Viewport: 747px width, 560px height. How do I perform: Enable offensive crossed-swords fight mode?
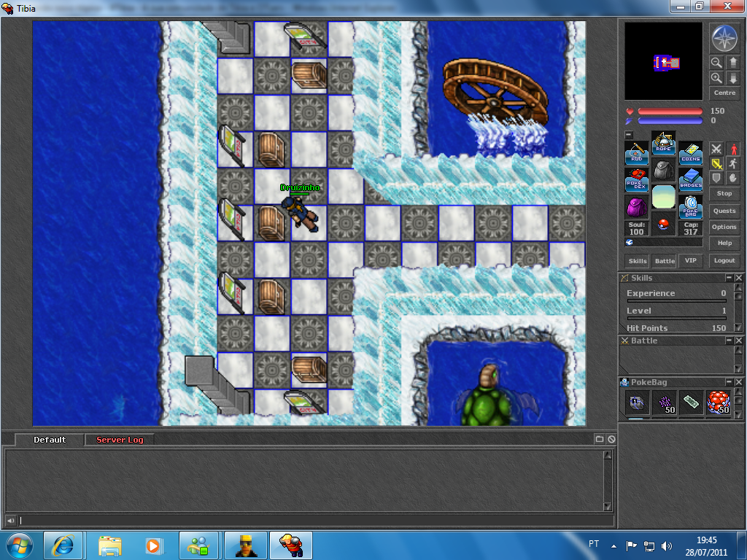716,149
